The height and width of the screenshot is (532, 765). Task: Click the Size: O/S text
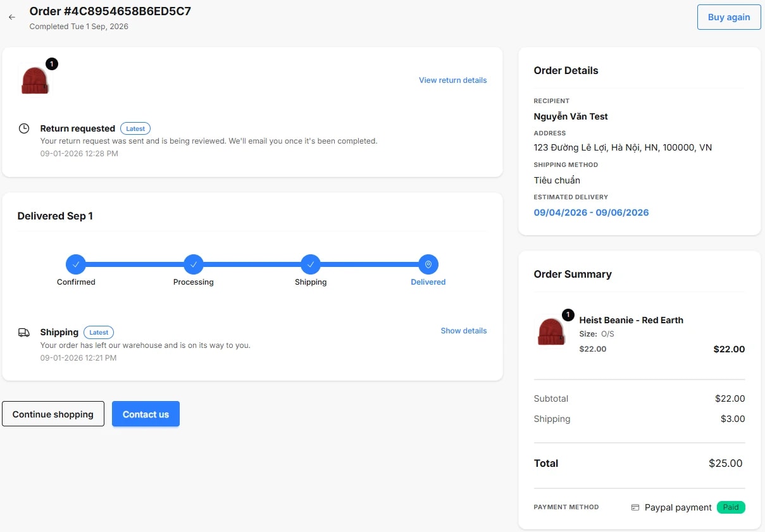(x=597, y=334)
